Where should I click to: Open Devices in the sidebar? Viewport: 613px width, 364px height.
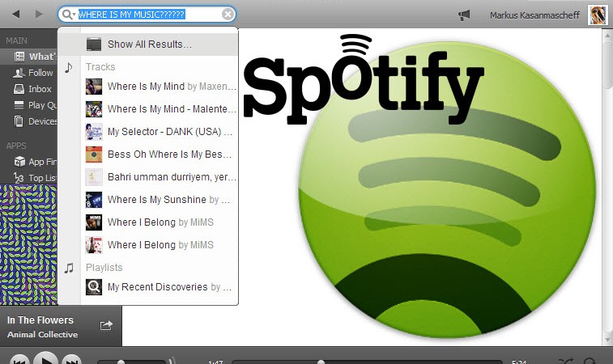(29, 121)
